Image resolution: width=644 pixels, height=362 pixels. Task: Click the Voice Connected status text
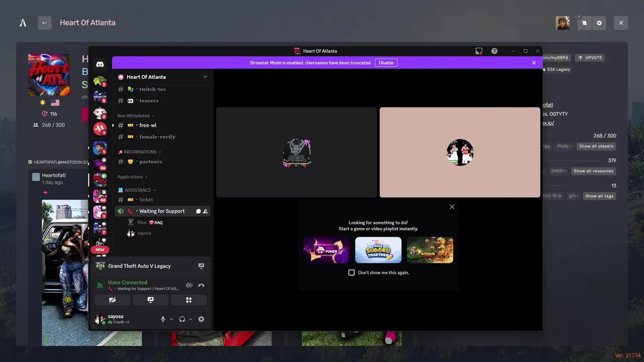[x=127, y=283]
